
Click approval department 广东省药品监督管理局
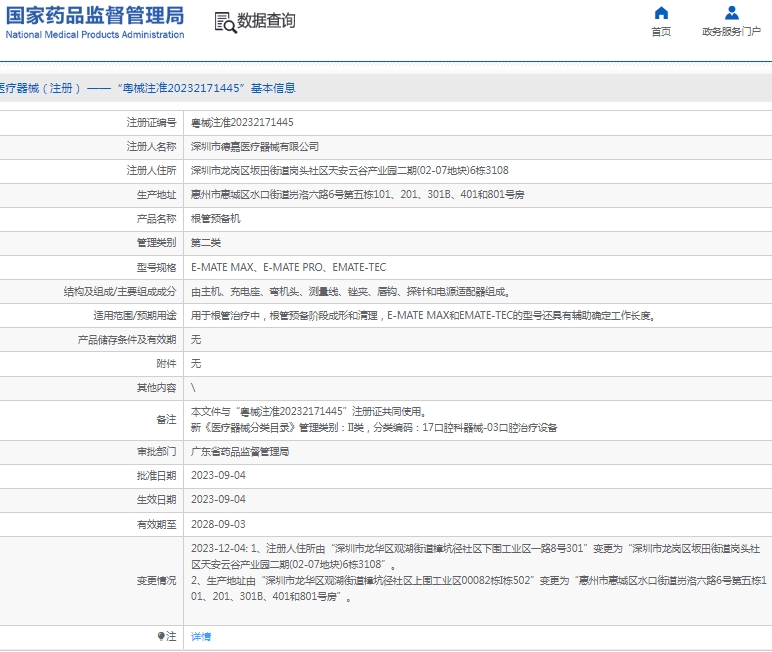click(x=240, y=452)
